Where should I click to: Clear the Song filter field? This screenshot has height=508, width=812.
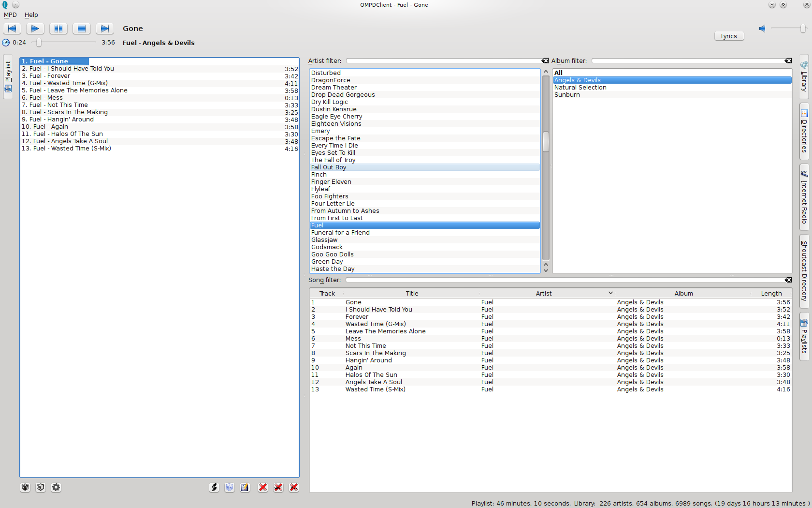(x=788, y=280)
